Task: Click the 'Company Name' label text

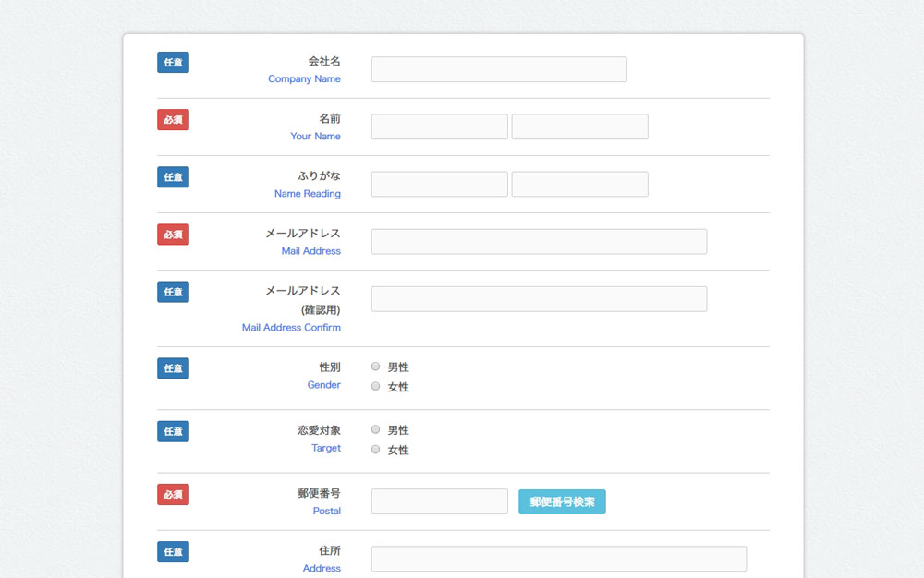Action: click(x=304, y=78)
